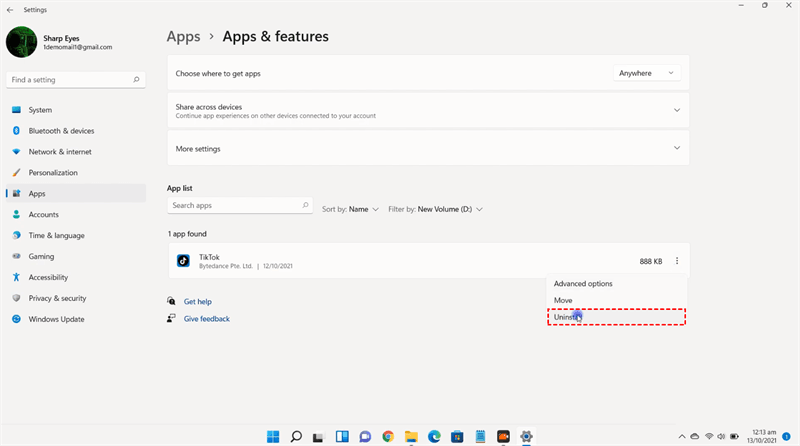Open Windows Update settings
This screenshot has width=800, height=446.
coord(56,319)
